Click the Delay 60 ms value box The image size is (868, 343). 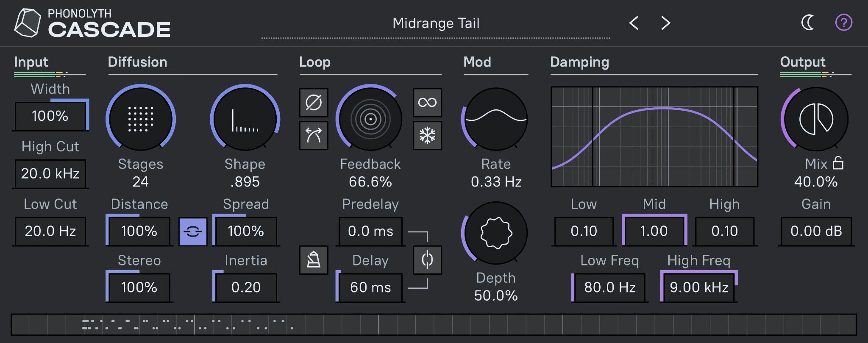pyautogui.click(x=370, y=287)
